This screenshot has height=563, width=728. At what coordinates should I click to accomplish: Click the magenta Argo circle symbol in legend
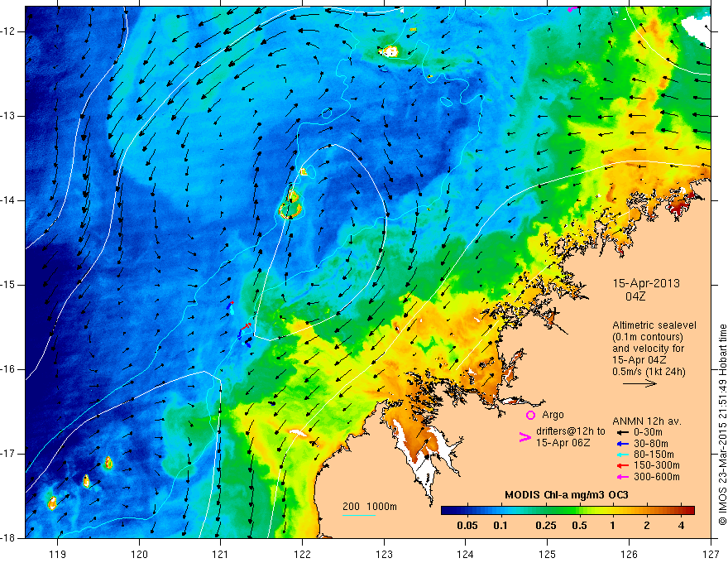point(530,415)
